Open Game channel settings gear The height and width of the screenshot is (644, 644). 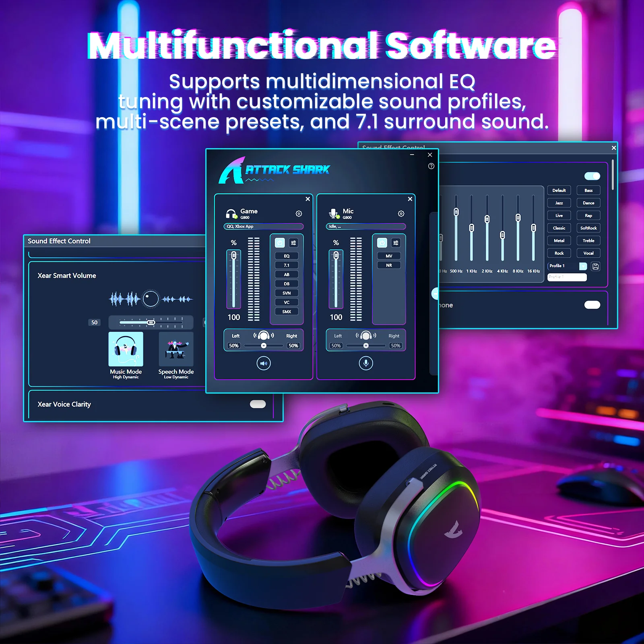click(x=298, y=213)
